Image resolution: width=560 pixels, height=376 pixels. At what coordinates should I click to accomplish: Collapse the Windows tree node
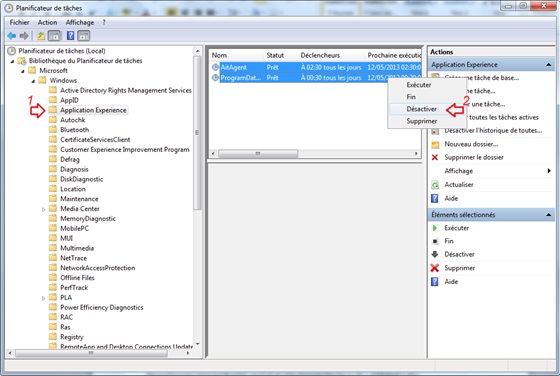[x=33, y=81]
